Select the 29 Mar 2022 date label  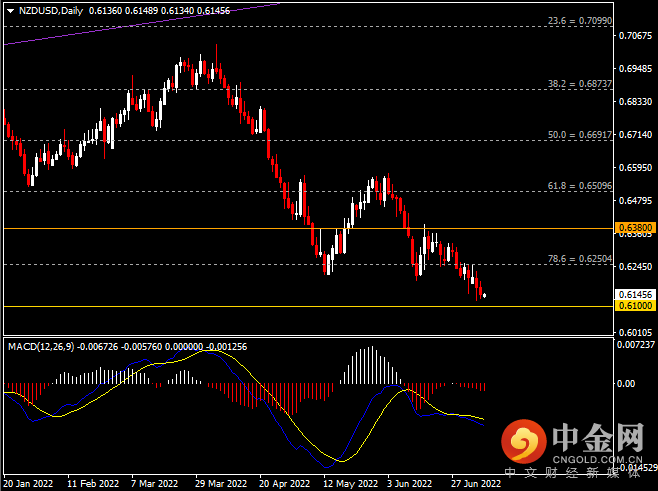pyautogui.click(x=221, y=483)
